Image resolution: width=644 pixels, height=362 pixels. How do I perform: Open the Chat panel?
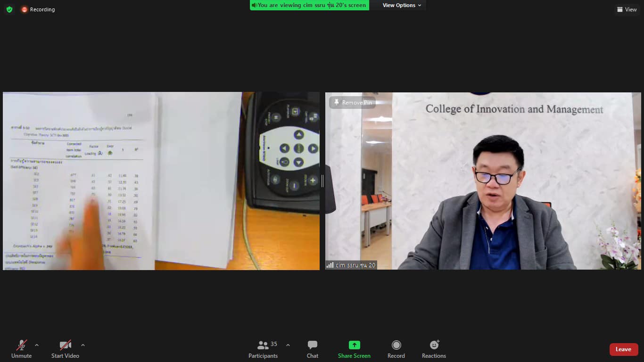coord(312,349)
